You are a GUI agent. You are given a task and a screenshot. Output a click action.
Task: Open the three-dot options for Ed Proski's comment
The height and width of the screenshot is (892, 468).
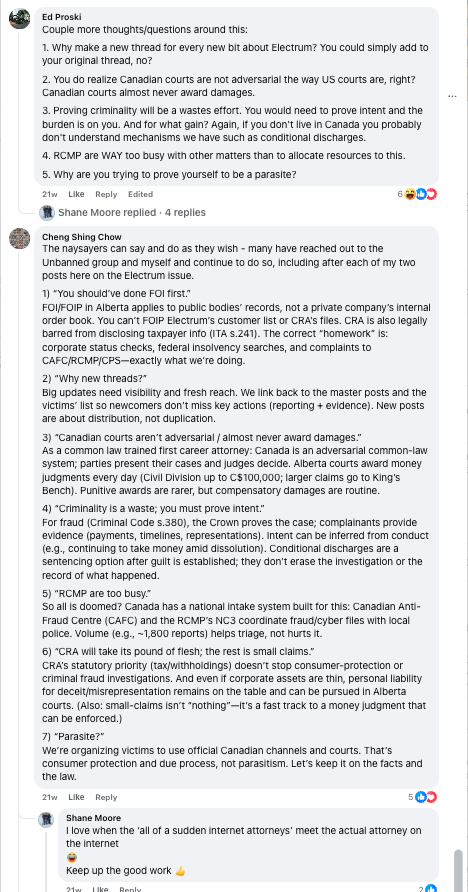click(x=453, y=96)
